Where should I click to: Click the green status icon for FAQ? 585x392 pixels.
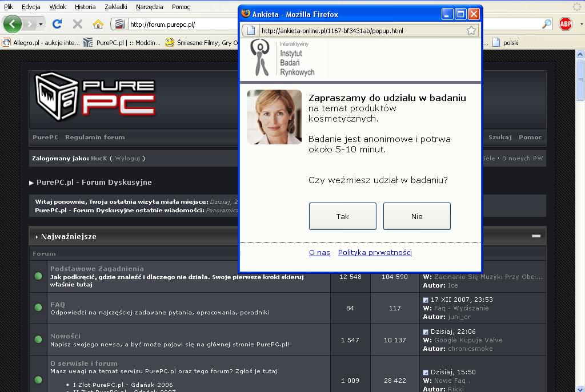[x=38, y=308]
